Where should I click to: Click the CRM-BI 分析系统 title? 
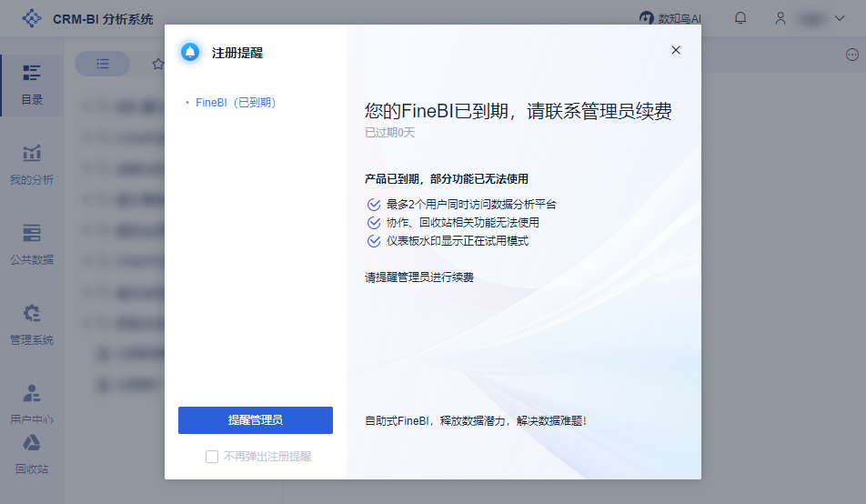(103, 19)
